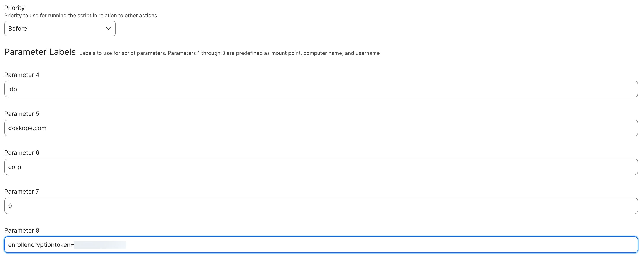Click the predefined parameters description text

229,53
